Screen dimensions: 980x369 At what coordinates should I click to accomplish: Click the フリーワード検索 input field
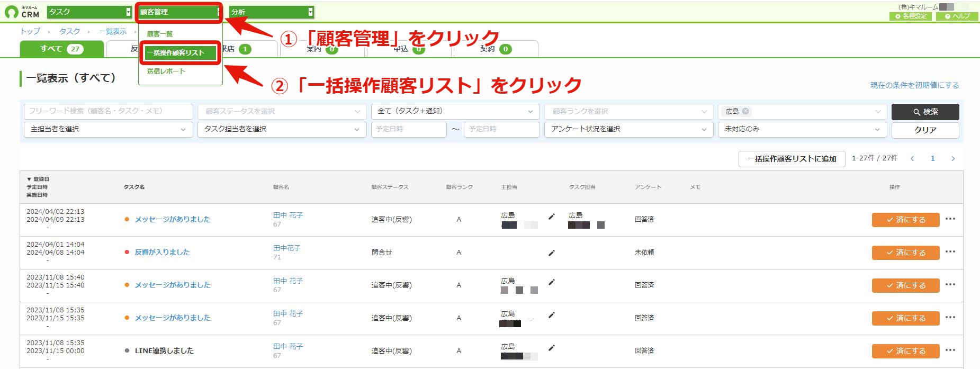click(108, 111)
